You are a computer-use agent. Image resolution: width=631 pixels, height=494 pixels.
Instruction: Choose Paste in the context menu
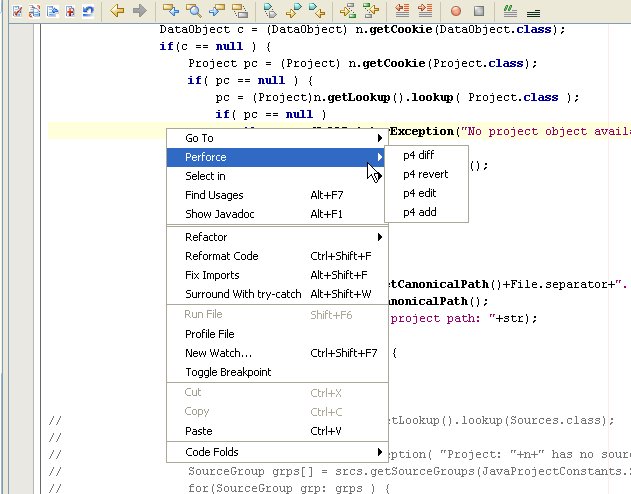(277, 431)
